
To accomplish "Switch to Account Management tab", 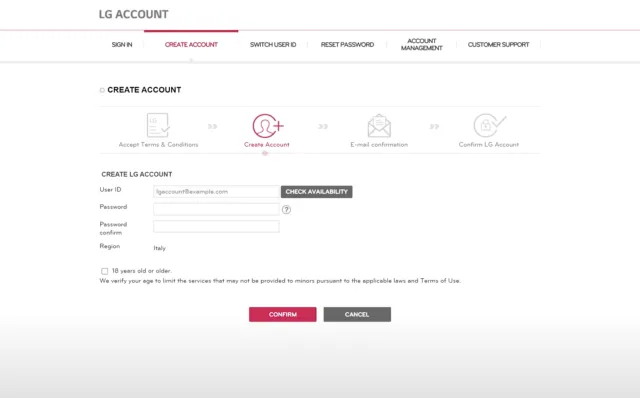I will click(x=422, y=44).
